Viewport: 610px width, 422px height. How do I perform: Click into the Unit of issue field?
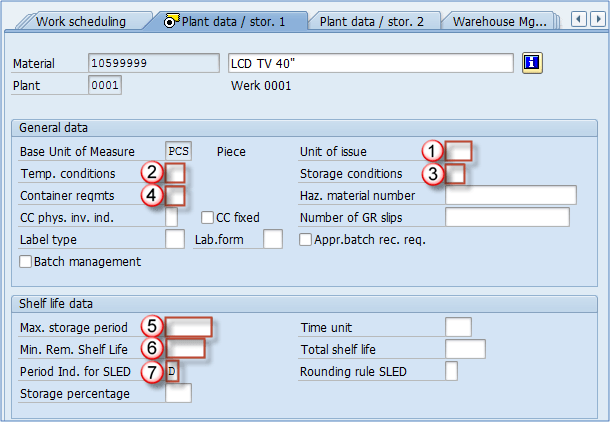459,152
